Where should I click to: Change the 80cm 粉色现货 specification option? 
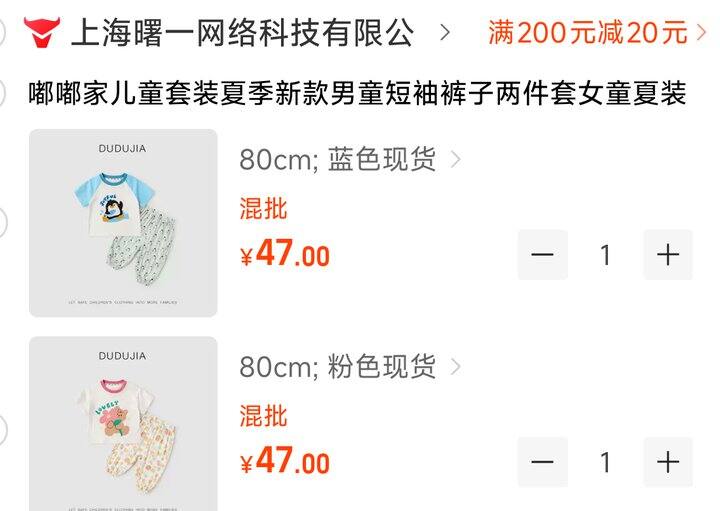point(349,366)
